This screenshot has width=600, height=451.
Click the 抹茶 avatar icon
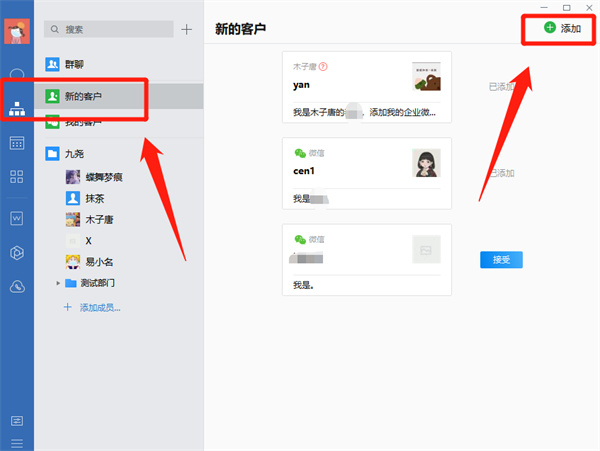coord(73,198)
